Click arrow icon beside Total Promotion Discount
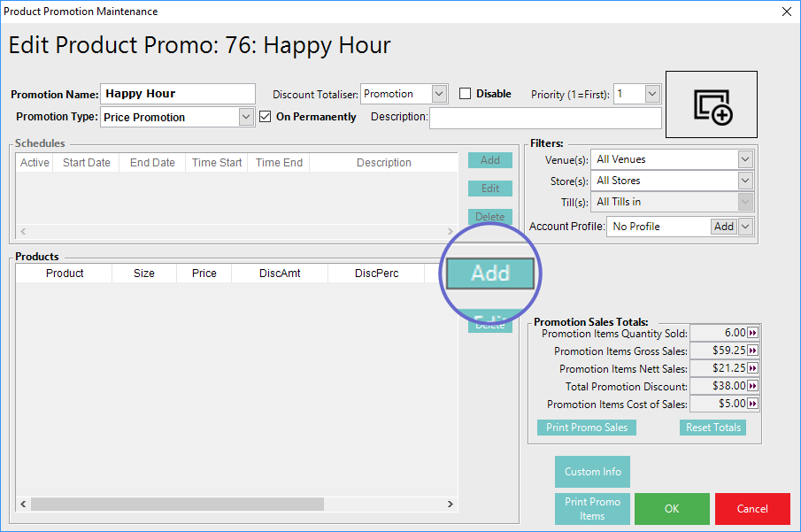Screen dimensions: 801x532 (753, 386)
